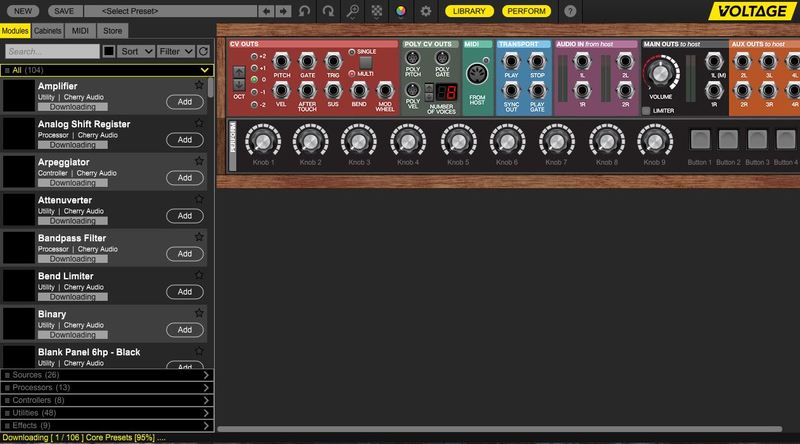This screenshot has height=444, width=800.
Task: Click the Help question mark icon
Action: 570,10
